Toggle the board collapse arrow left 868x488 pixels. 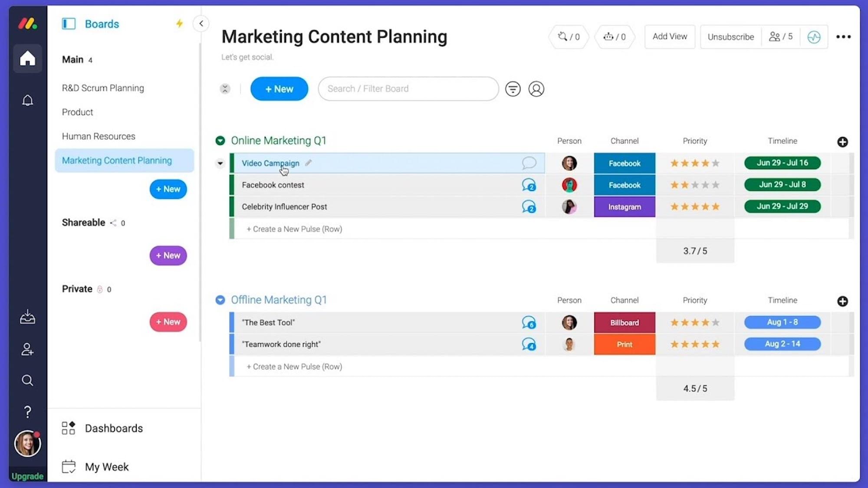click(x=201, y=24)
